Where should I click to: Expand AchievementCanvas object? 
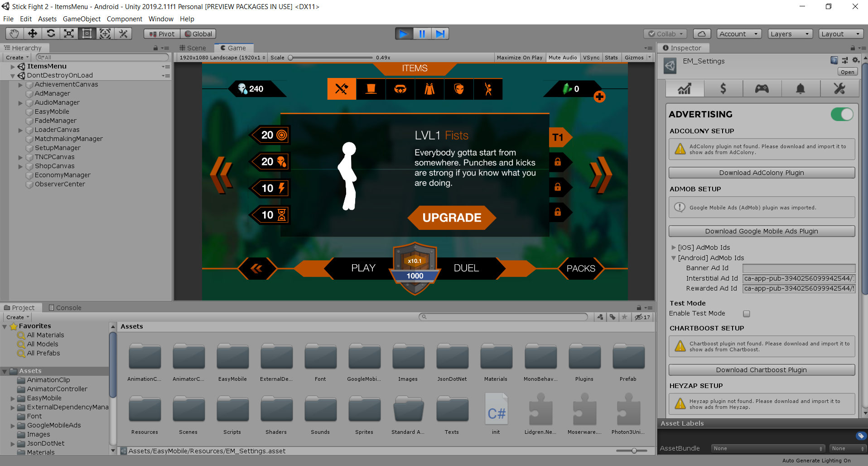click(20, 85)
